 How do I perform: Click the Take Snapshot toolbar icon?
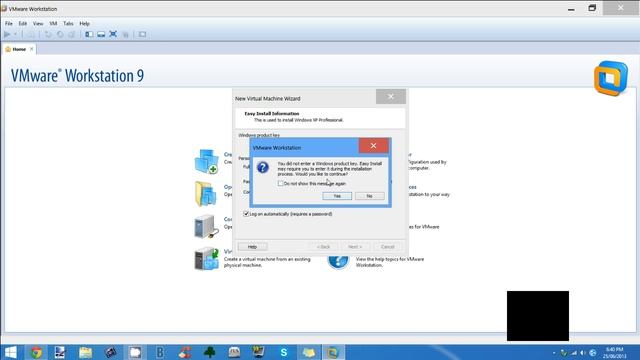click(48, 35)
